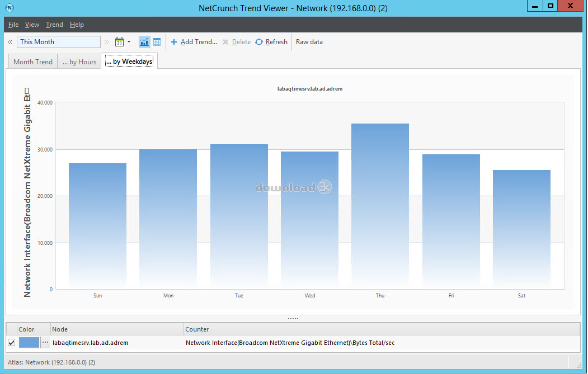Select node labaqtimesrv.lab.ad.adrem in list
588x374 pixels.
tap(91, 343)
